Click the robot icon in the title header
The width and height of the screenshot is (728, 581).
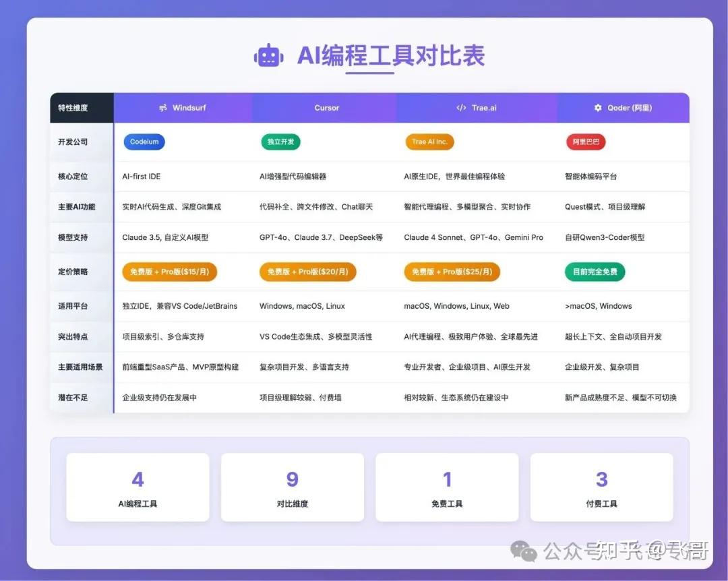click(268, 56)
